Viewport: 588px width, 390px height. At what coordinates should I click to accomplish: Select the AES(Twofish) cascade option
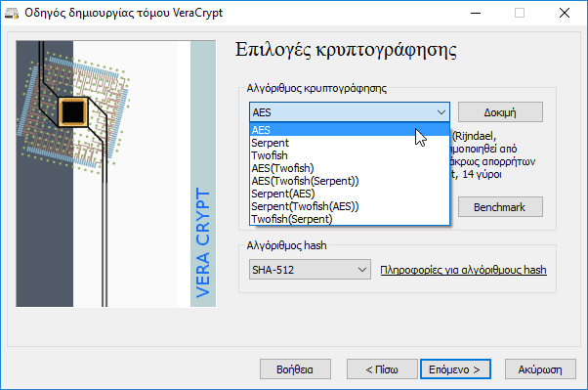[349, 168]
